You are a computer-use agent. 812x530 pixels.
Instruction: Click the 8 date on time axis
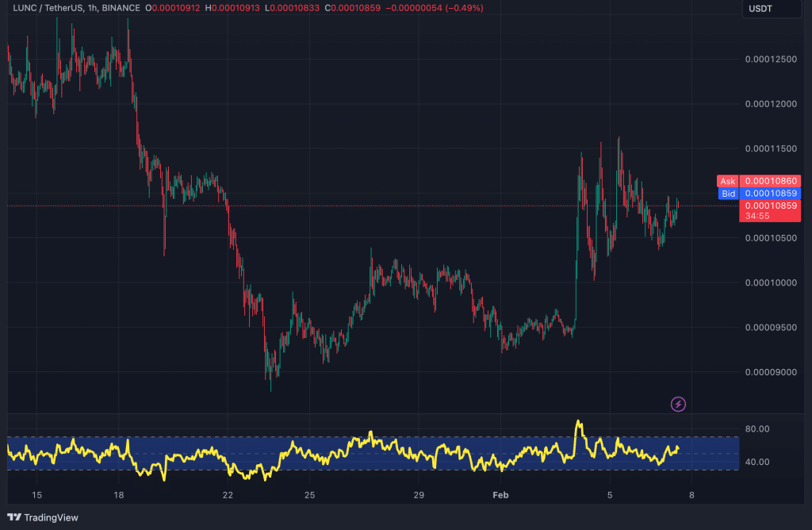click(691, 495)
